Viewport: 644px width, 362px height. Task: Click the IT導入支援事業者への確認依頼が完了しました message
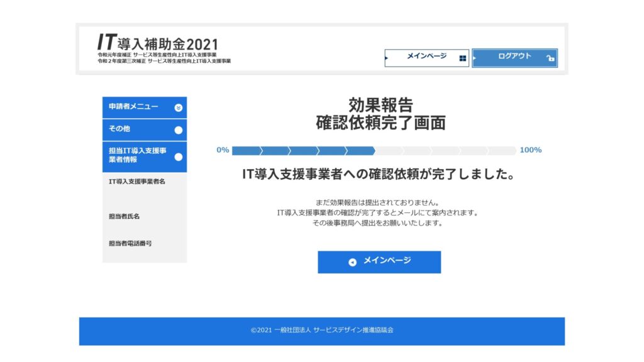378,175
